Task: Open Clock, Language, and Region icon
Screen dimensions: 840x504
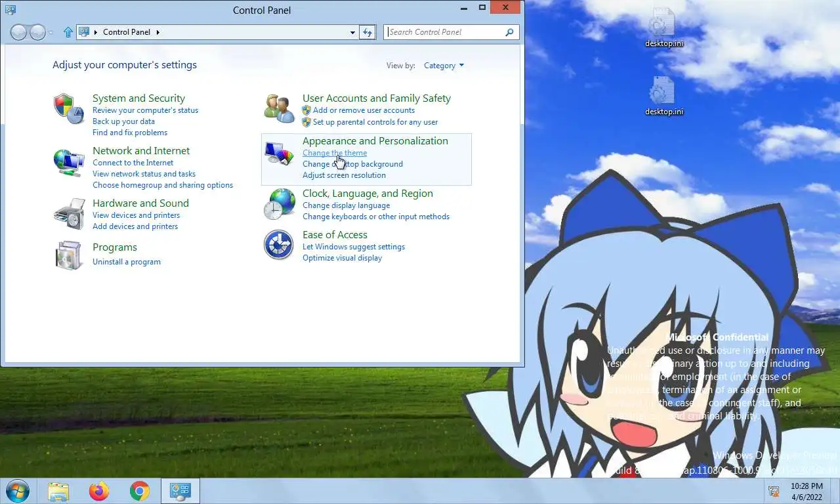Action: point(279,203)
